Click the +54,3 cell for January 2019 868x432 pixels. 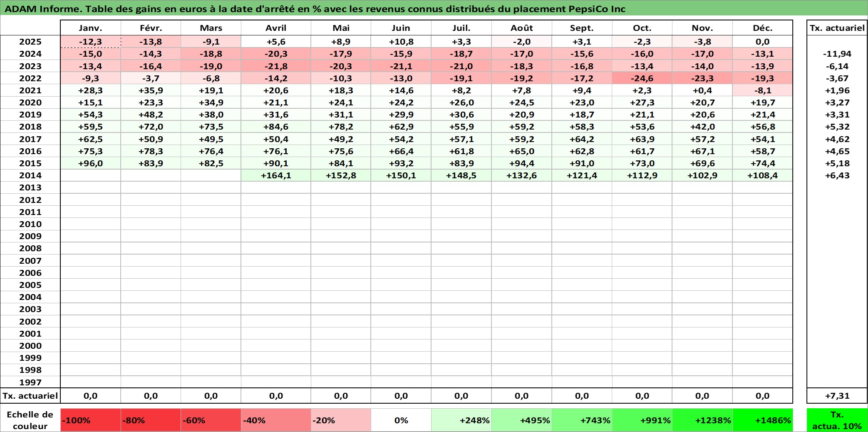90,115
